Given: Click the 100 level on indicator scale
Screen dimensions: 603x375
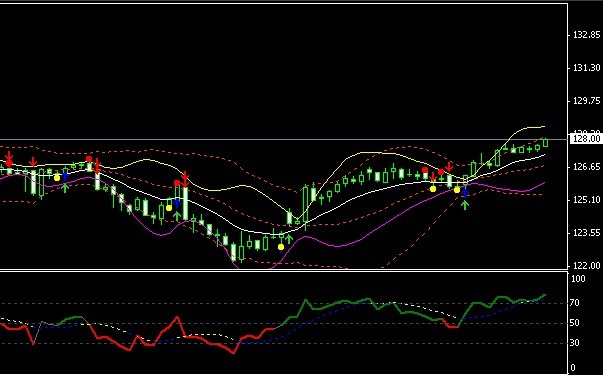Looking at the screenshot, I should tap(578, 279).
